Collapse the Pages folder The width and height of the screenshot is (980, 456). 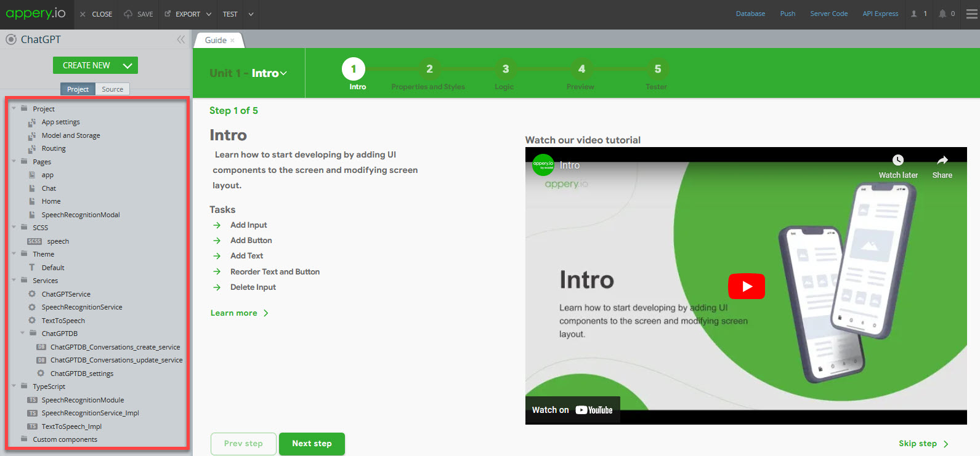(14, 162)
